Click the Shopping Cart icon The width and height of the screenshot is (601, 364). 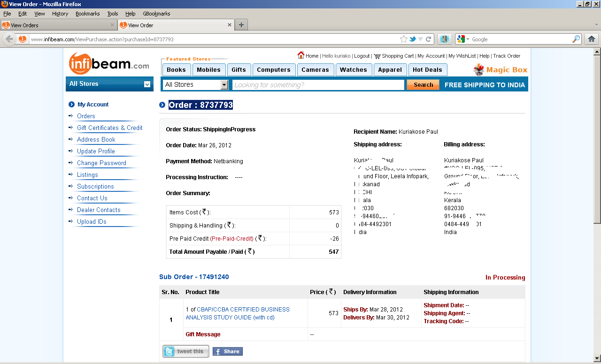[x=377, y=56]
